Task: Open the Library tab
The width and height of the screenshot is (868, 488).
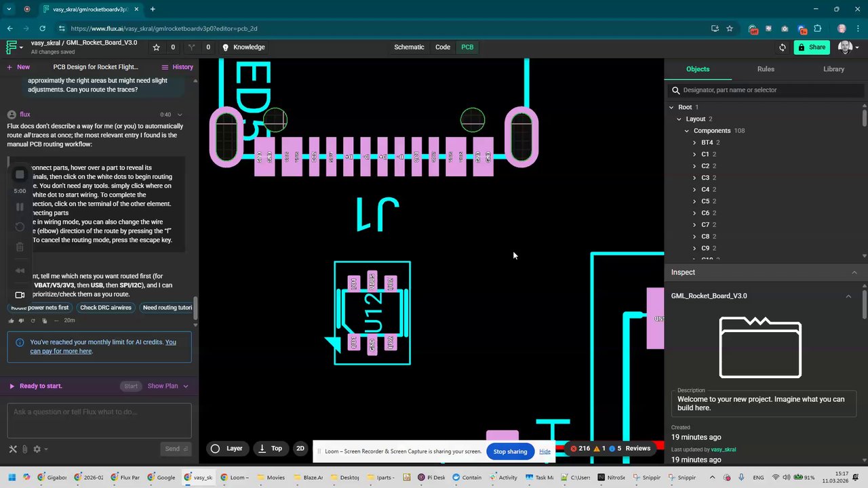Action: coord(833,69)
